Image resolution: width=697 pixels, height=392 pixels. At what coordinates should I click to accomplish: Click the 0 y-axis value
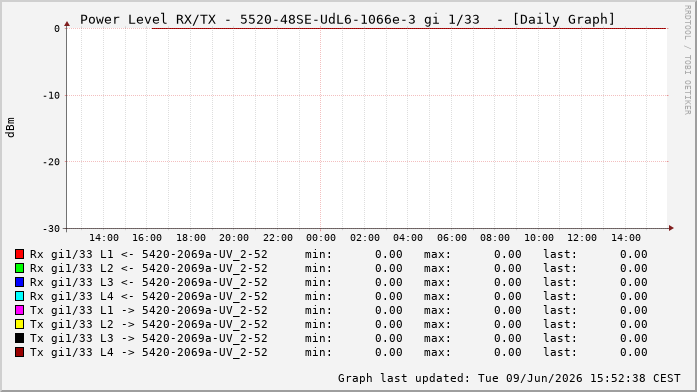pyautogui.click(x=57, y=29)
